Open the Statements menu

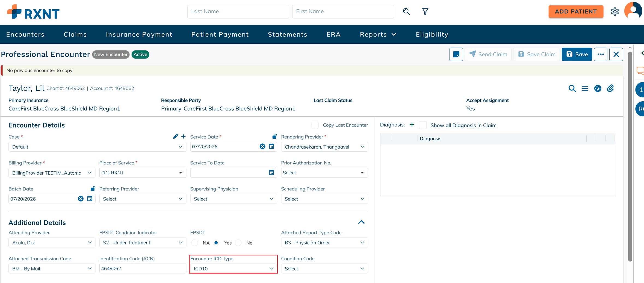[288, 34]
